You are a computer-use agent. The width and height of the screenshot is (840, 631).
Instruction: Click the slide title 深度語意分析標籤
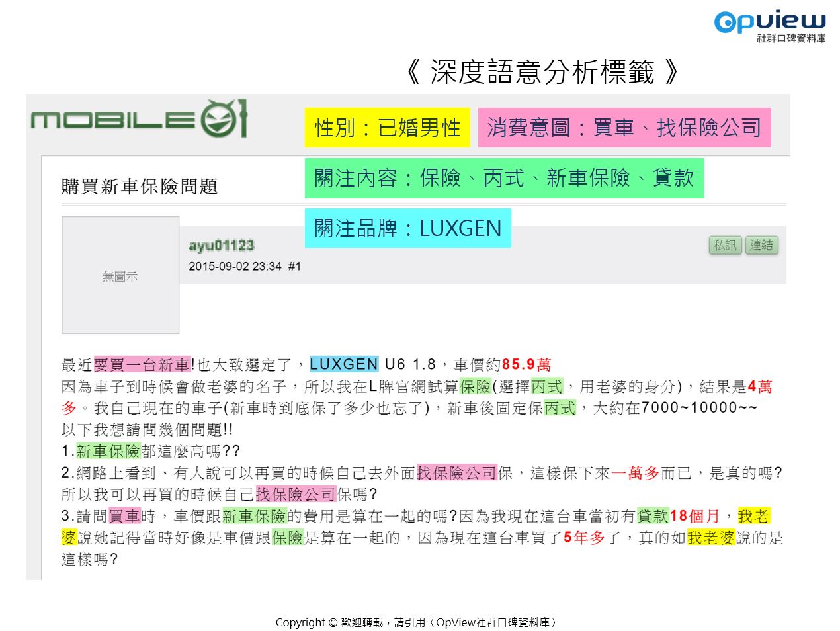pyautogui.click(x=542, y=72)
